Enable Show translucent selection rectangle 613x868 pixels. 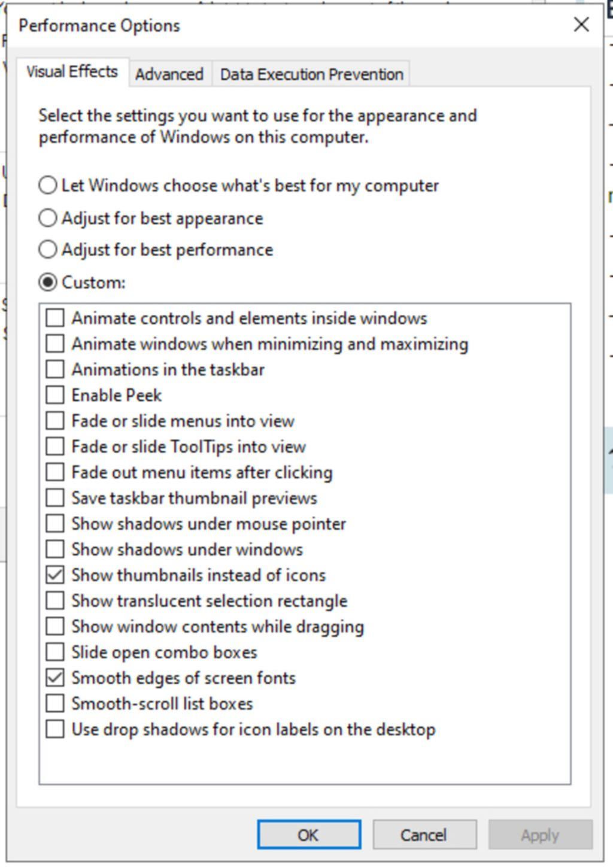(x=55, y=600)
